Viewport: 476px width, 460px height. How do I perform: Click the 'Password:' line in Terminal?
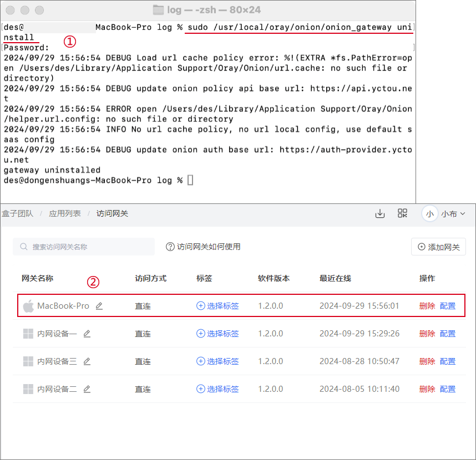pyautogui.click(x=26, y=48)
